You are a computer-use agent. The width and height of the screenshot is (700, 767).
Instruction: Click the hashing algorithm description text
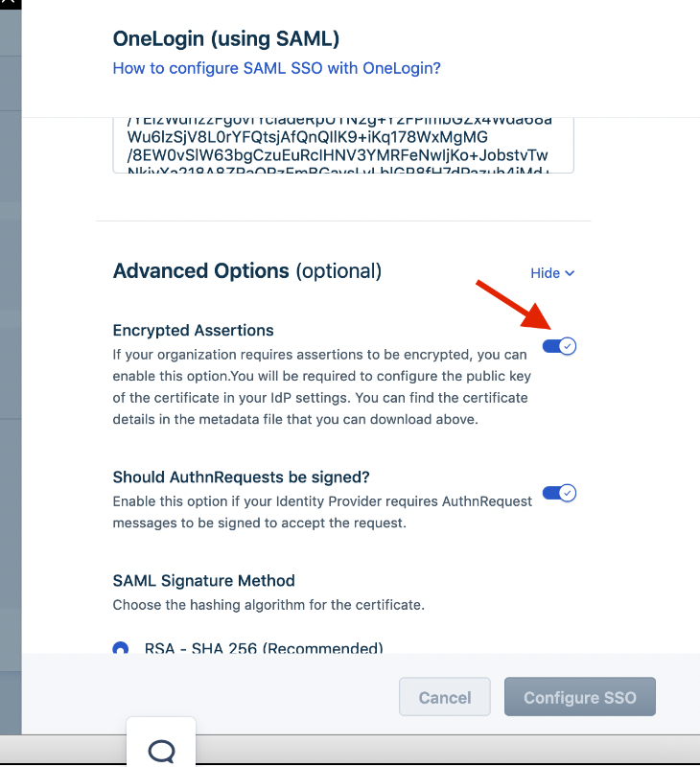coord(268,605)
